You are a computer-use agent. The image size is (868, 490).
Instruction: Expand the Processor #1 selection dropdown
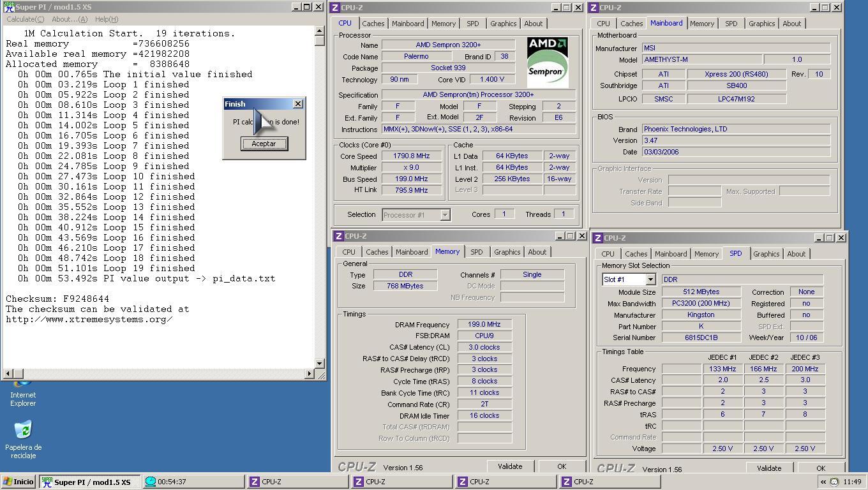coord(445,215)
